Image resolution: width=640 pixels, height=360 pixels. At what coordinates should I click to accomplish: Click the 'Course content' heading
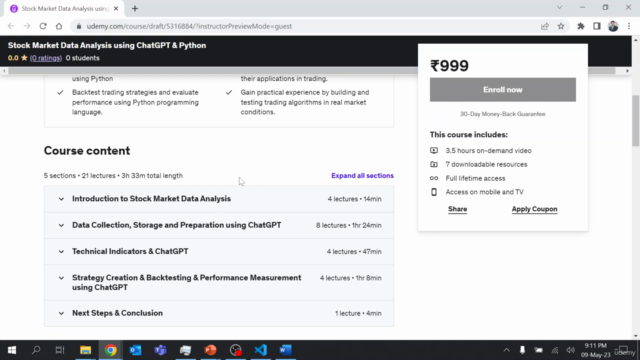point(87,151)
